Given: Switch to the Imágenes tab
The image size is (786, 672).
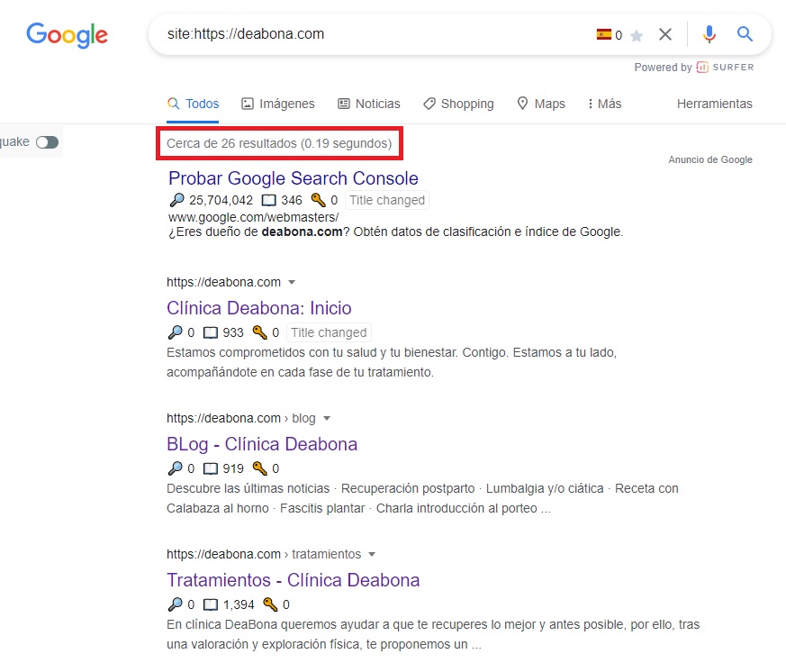Looking at the screenshot, I should [278, 104].
